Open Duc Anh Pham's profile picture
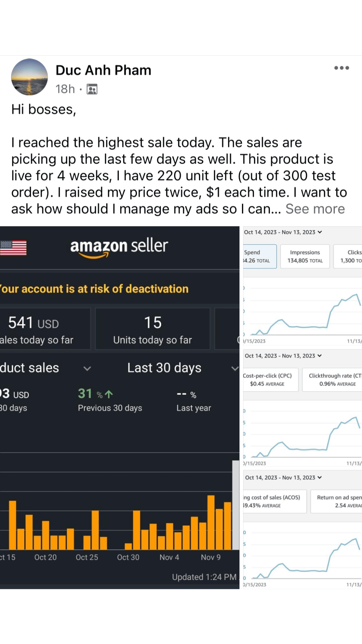The width and height of the screenshot is (362, 644). [x=30, y=77]
